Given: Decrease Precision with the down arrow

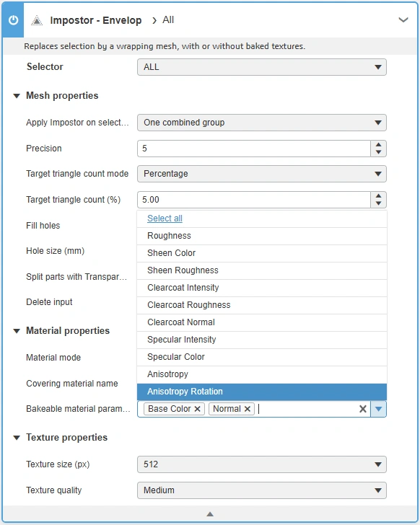Looking at the screenshot, I should 378,152.
